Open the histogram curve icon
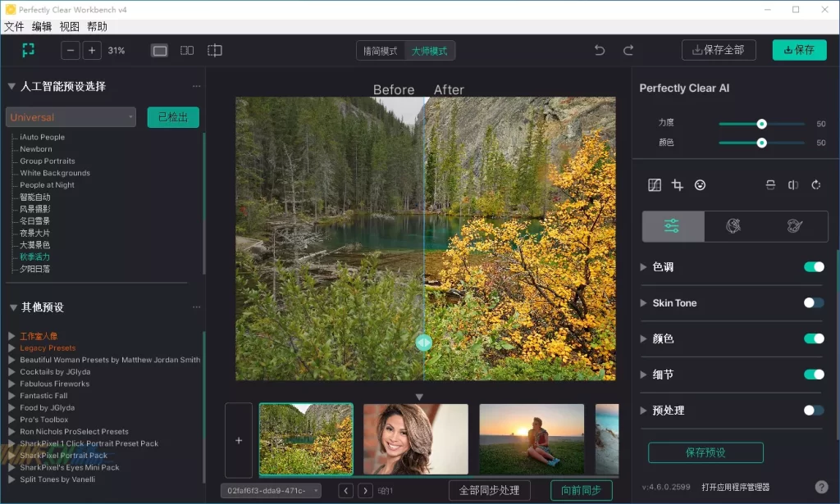Screen dimensions: 840x504 654,185
